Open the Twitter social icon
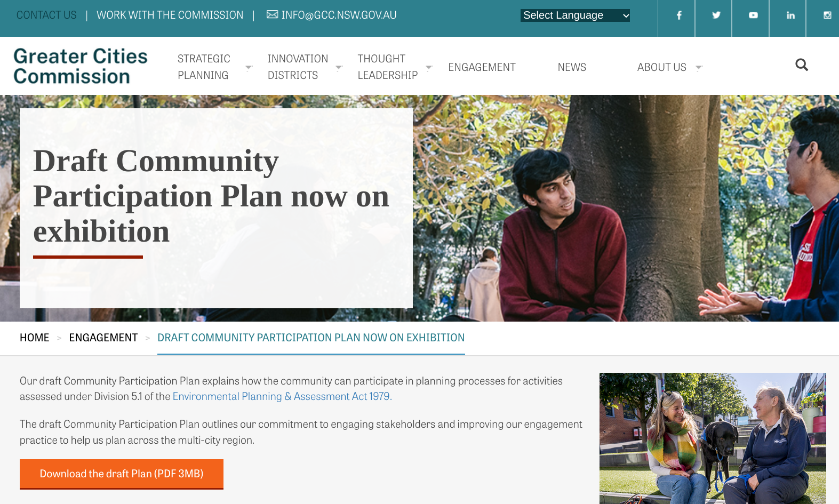839x504 pixels. tap(716, 15)
